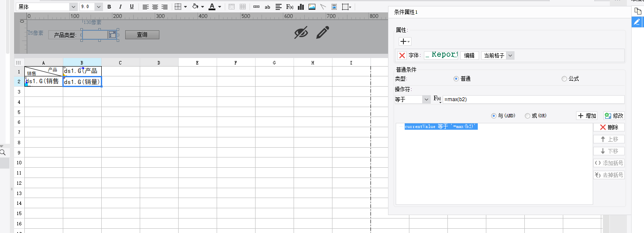Toggle parameter pane visibility eye icon
This screenshot has width=644, height=233.
pos(301,32)
